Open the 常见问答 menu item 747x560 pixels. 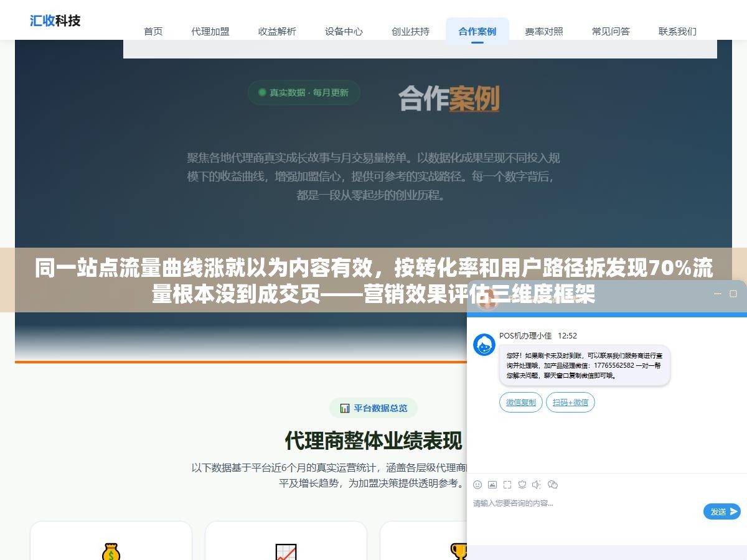(611, 31)
